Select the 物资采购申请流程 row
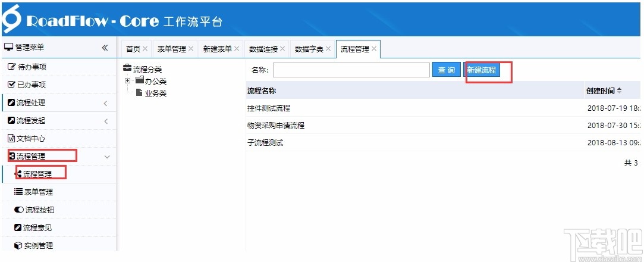Viewport: 644px width, 262px height. click(444, 126)
